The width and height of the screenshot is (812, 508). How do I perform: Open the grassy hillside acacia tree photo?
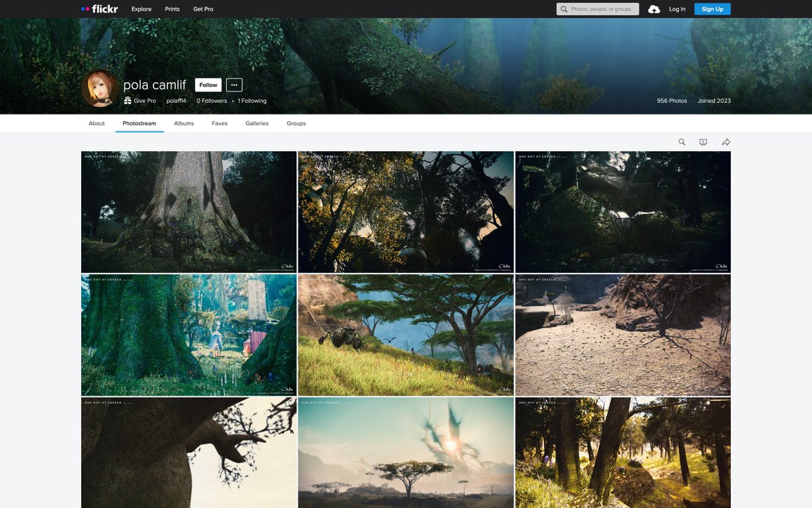(x=406, y=335)
